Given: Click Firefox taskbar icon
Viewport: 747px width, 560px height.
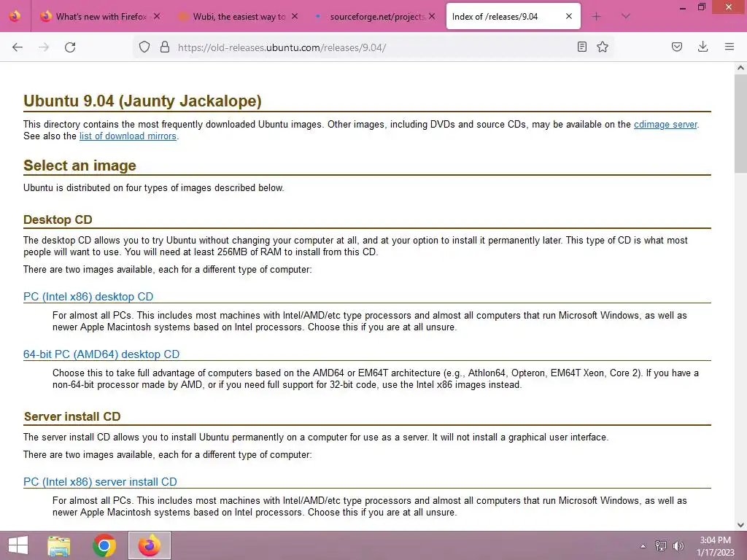Looking at the screenshot, I should pos(149,545).
